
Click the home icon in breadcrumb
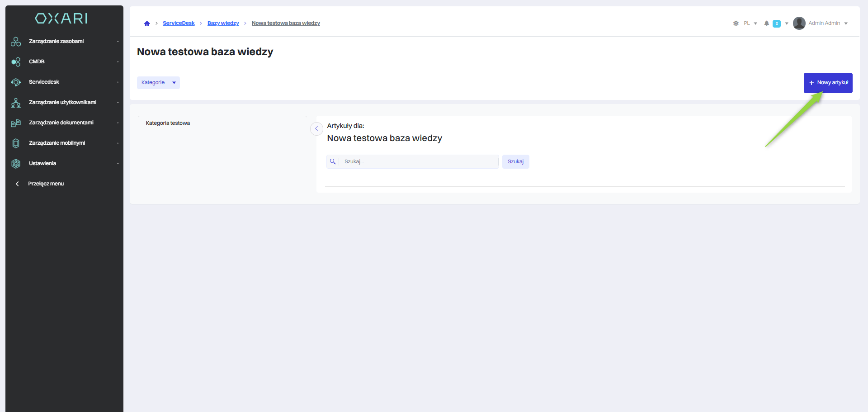147,24
